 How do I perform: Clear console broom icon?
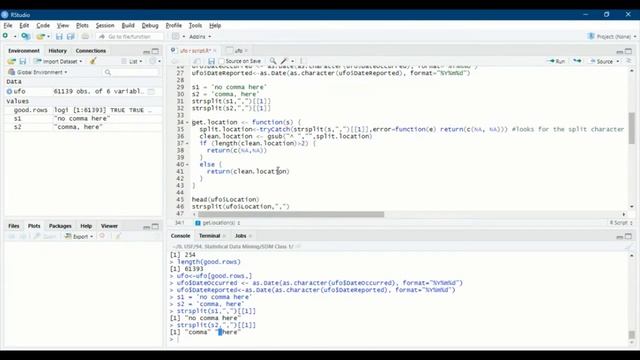629,247
